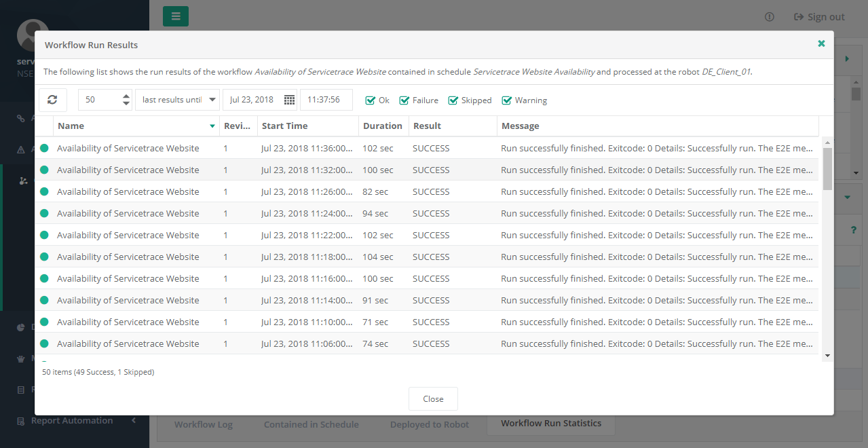Screen dimensions: 868x448
Task: Collapse the Report Automation sidebar chevron
Action: (x=134, y=421)
